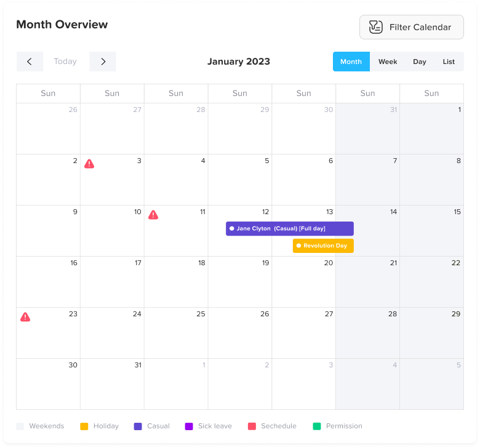Click the red Sechedule legend swatch
Image resolution: width=480 pixels, height=448 pixels.
click(x=252, y=426)
